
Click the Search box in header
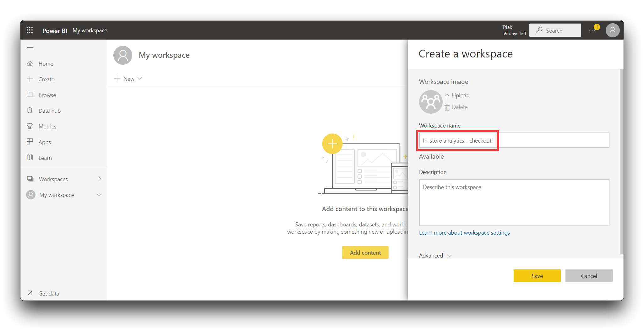(x=555, y=30)
